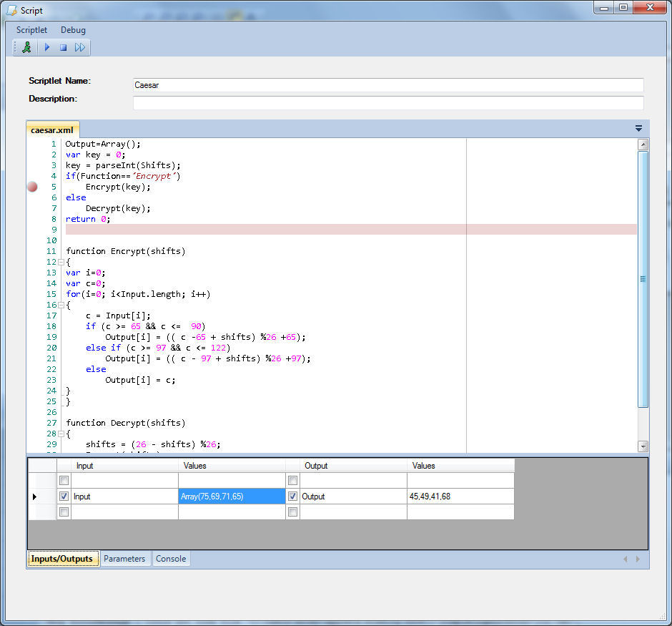Switch to the Parameters tab
The height and width of the screenshot is (626, 672).
(124, 559)
